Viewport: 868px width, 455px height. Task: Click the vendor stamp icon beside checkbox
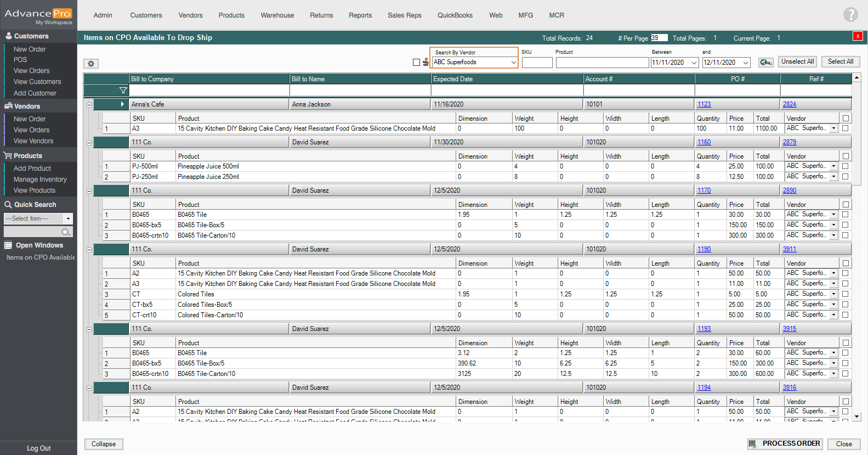(426, 63)
